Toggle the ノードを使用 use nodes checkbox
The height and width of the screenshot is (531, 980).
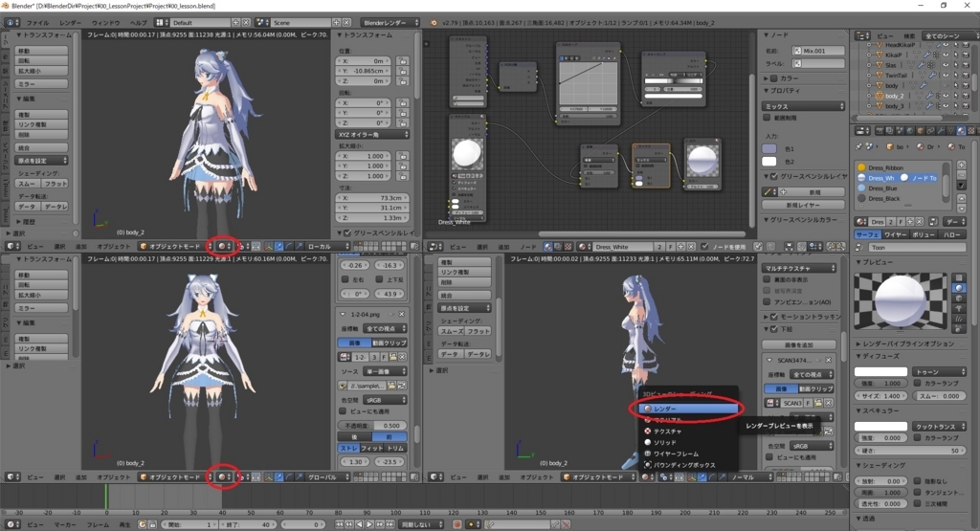click(704, 247)
